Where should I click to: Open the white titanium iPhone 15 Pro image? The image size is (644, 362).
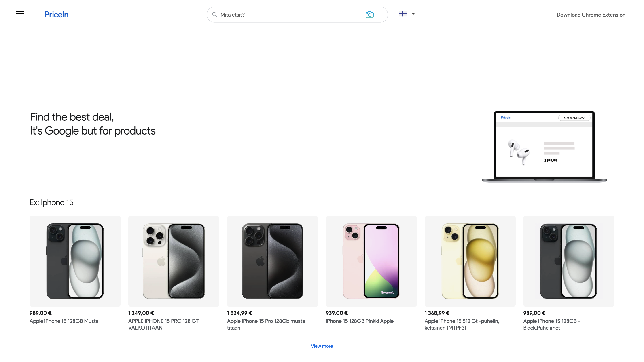click(x=174, y=261)
